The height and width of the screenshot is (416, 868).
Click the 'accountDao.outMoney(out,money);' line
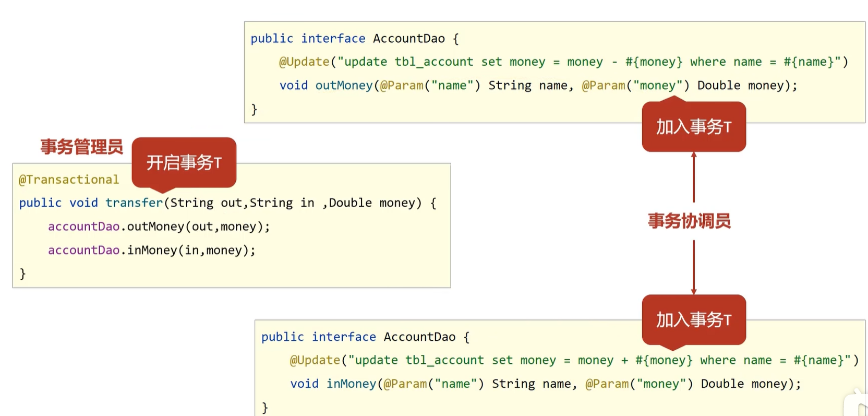[159, 227]
